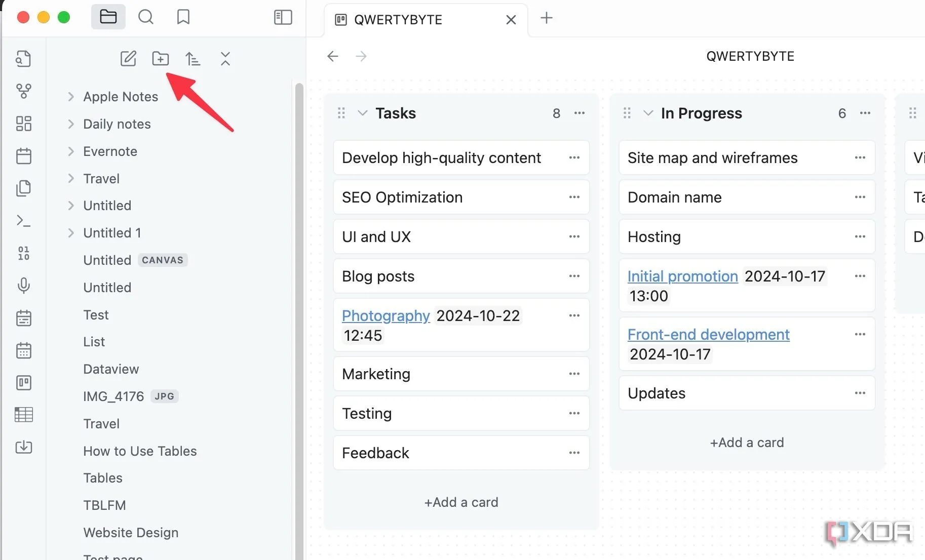Open options for SEO Optimization card

click(x=574, y=197)
